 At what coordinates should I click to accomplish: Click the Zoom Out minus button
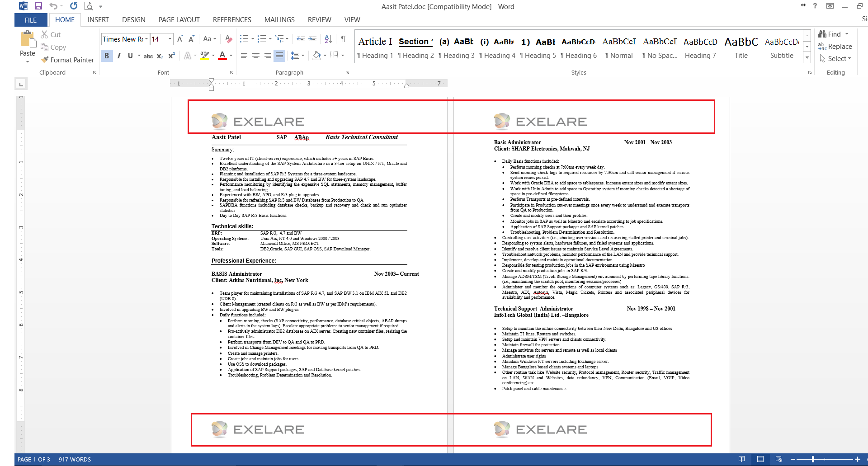coord(793,459)
